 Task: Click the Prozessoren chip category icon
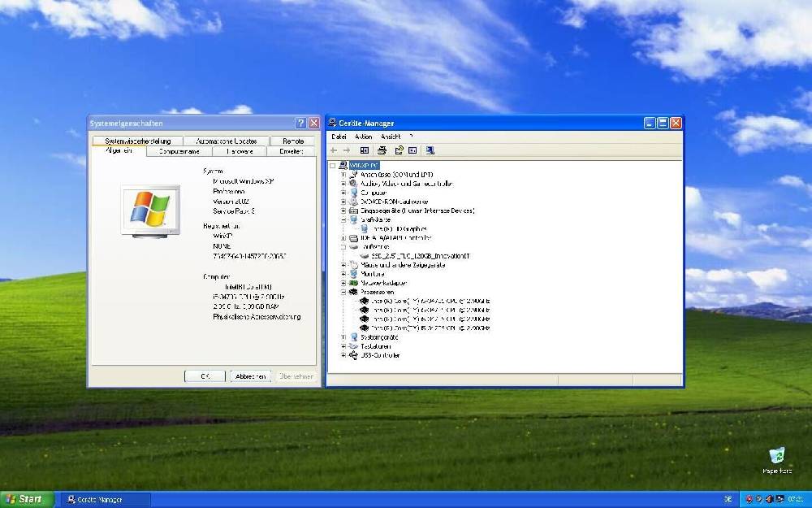(353, 293)
